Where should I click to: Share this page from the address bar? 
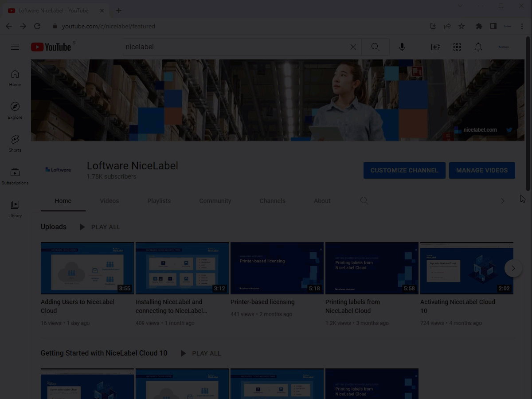point(447,26)
